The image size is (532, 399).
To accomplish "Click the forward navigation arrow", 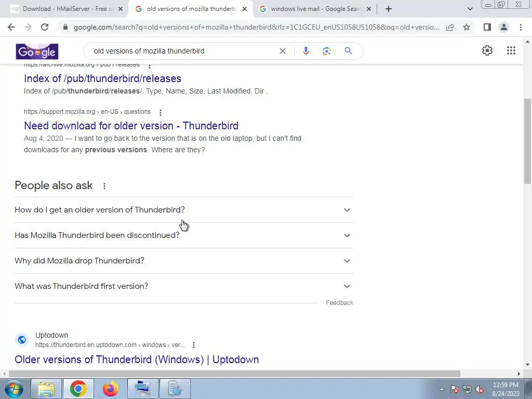I will (28, 27).
